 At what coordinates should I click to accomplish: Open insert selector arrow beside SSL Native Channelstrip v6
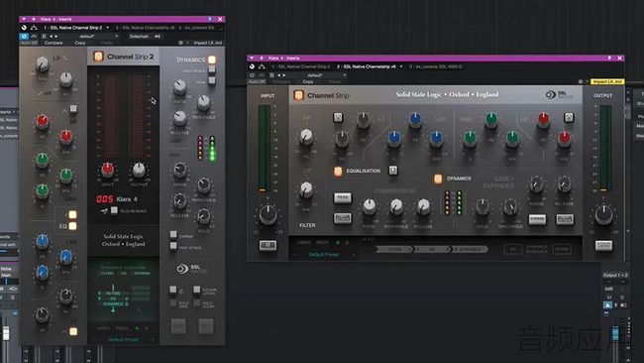pos(401,66)
